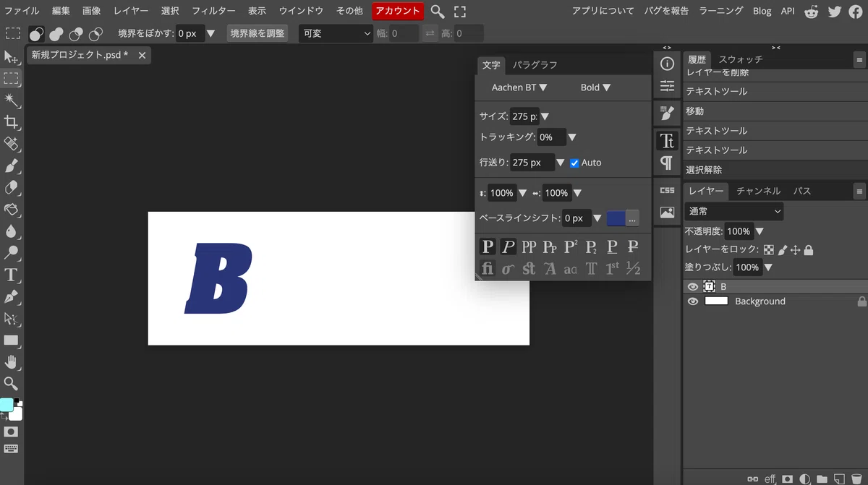Select the Spot Healing Brush tool
Screen dimensions: 868x485
pyautogui.click(x=11, y=144)
